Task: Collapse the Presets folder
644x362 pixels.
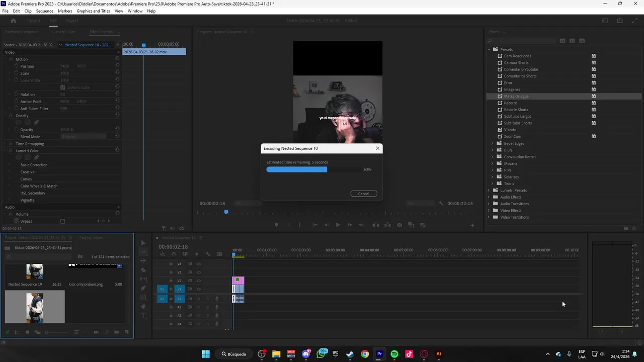Action: pyautogui.click(x=489, y=49)
